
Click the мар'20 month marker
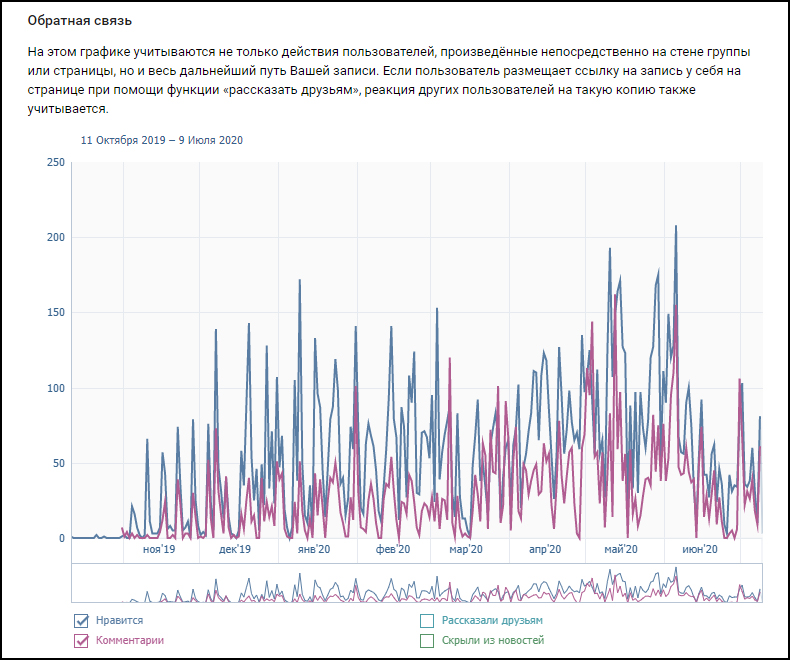pos(466,549)
